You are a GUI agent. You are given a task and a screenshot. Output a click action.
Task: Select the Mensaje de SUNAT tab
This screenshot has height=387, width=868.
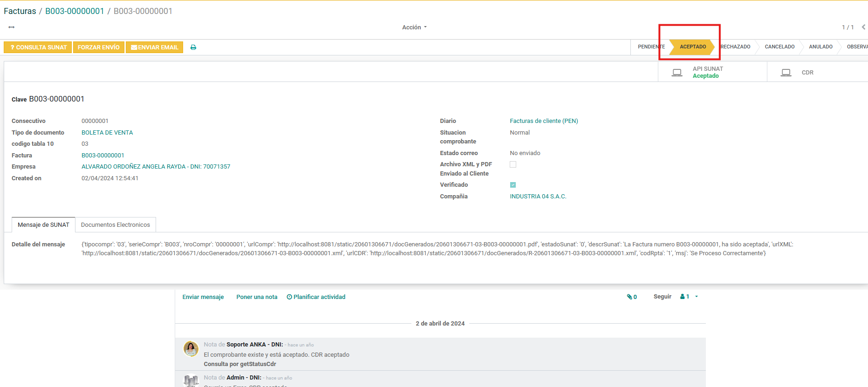tap(43, 225)
